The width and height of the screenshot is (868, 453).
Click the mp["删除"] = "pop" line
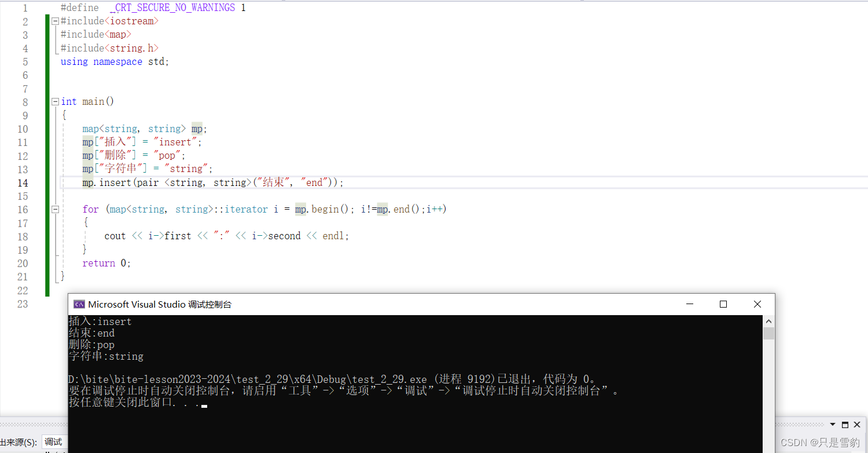coord(134,155)
